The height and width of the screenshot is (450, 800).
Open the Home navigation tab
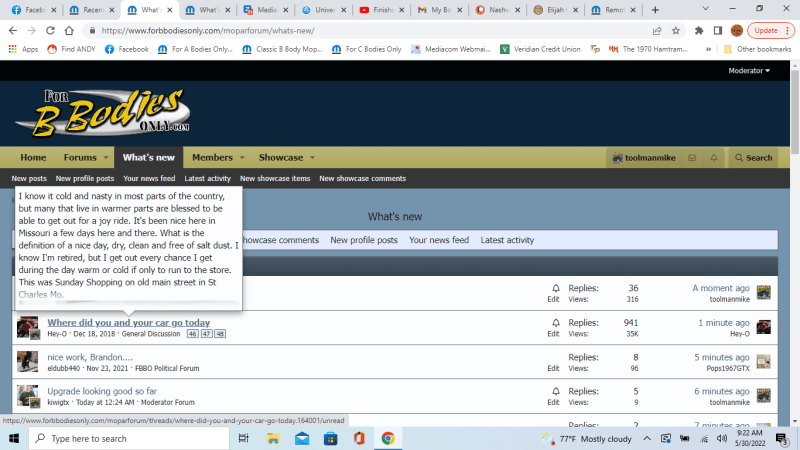(33, 158)
